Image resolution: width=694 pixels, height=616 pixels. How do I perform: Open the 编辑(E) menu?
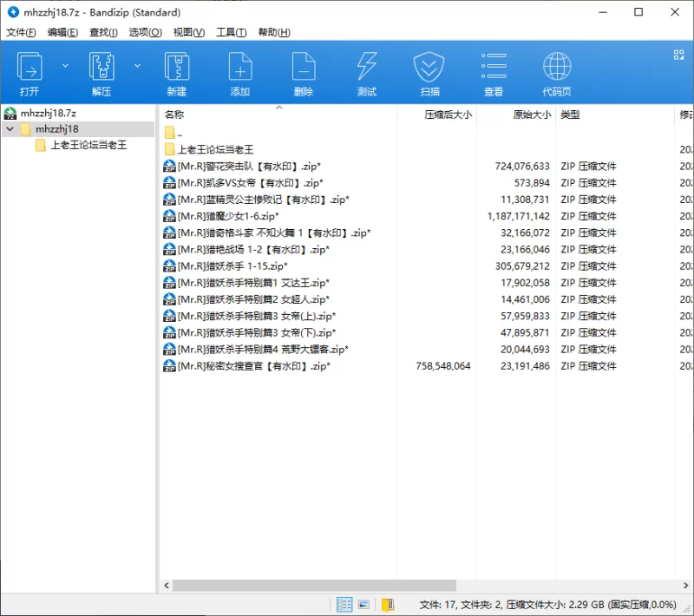pyautogui.click(x=62, y=32)
